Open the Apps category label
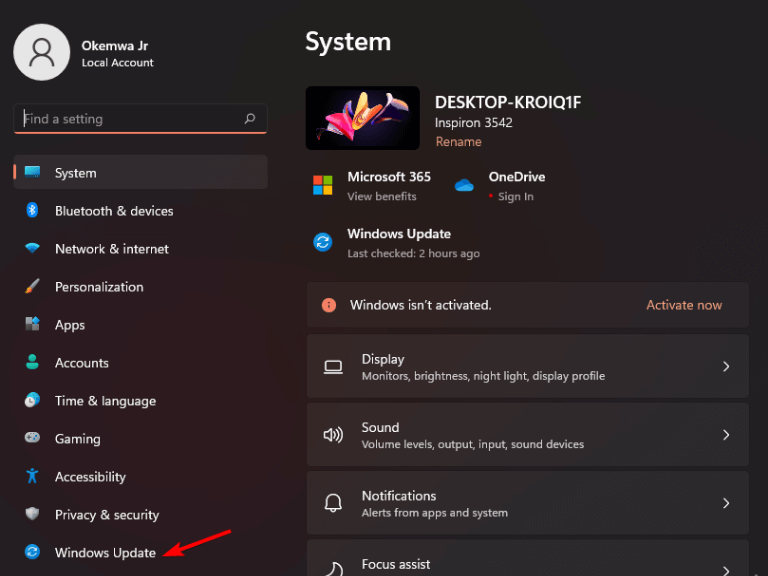This screenshot has height=576, width=768. (70, 325)
